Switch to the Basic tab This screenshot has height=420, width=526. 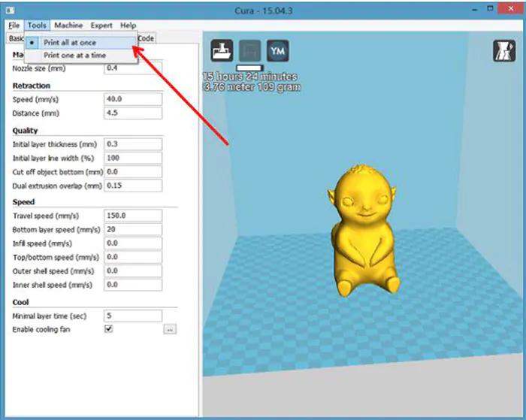(x=15, y=38)
